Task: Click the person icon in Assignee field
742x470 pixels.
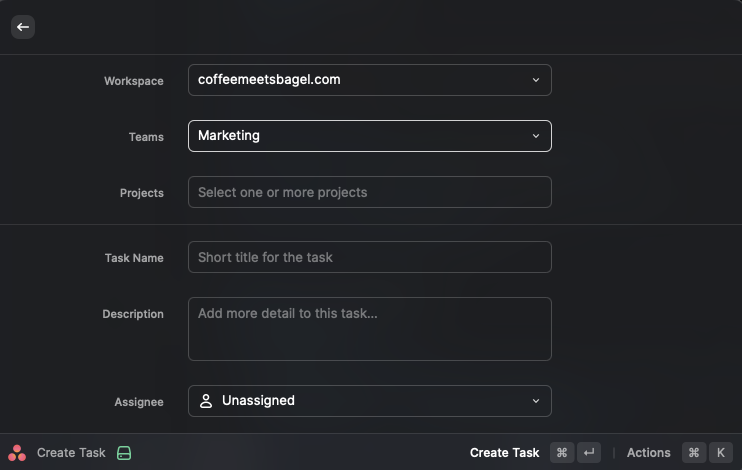Action: pyautogui.click(x=206, y=401)
